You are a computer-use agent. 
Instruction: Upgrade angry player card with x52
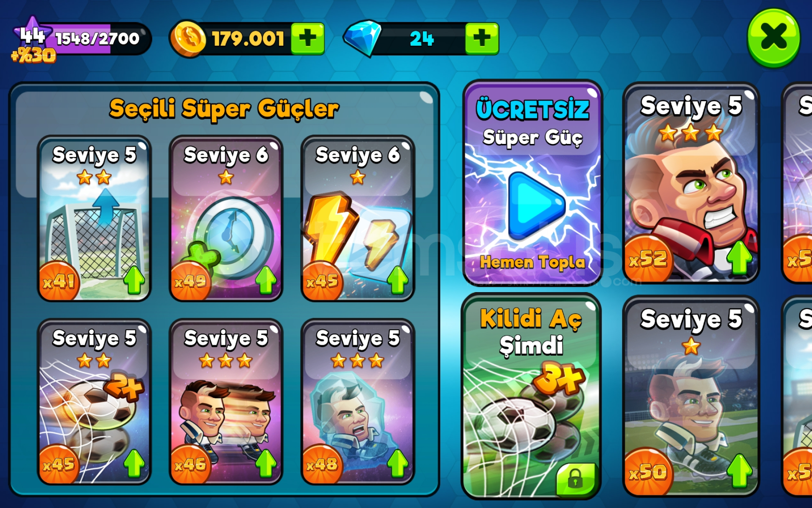click(739, 257)
